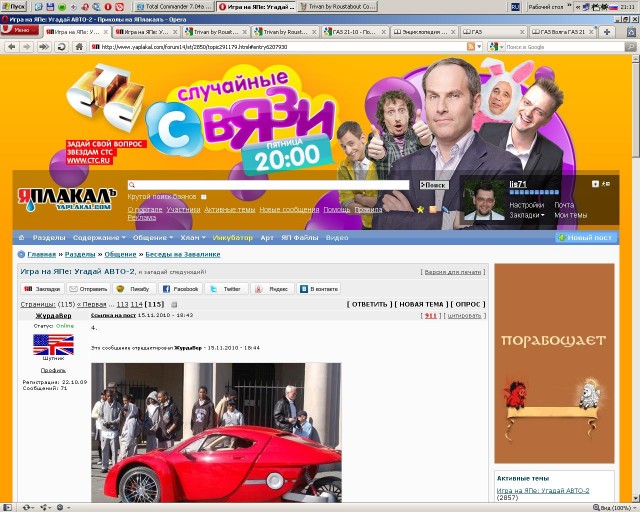Click the RSS feed icon in address bar

[x=471, y=47]
